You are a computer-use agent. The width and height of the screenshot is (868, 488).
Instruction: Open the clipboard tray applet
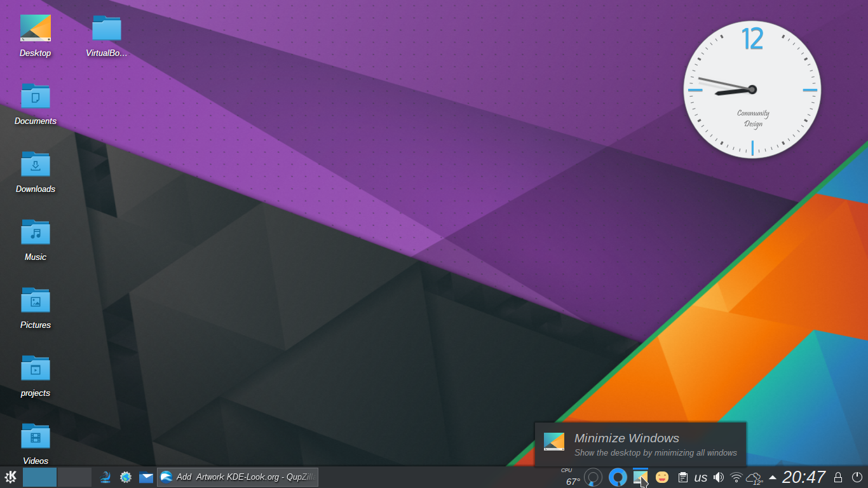[683, 477]
